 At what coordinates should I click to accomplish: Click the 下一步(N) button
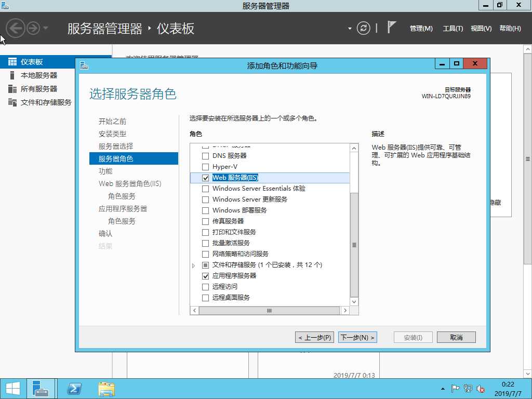[x=357, y=338]
